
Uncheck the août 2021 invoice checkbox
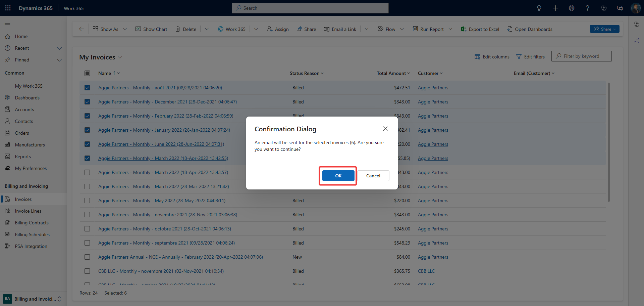click(x=87, y=88)
